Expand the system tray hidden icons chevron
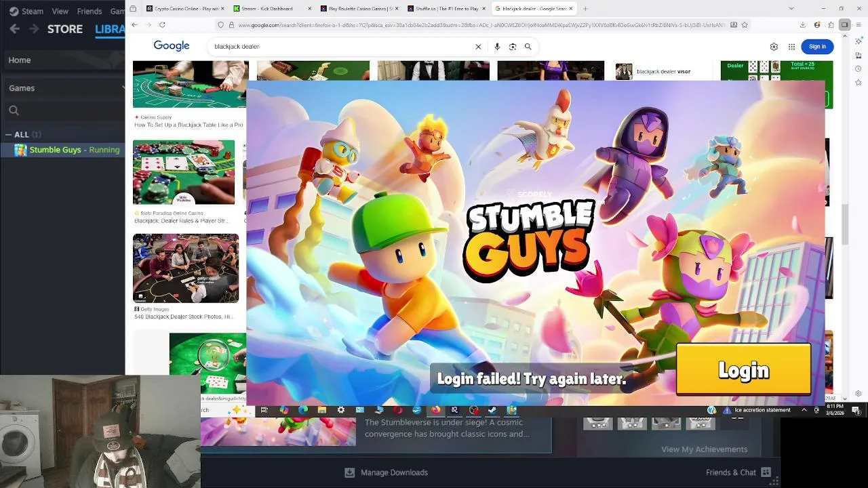Image resolution: width=868 pixels, height=488 pixels. click(x=804, y=410)
